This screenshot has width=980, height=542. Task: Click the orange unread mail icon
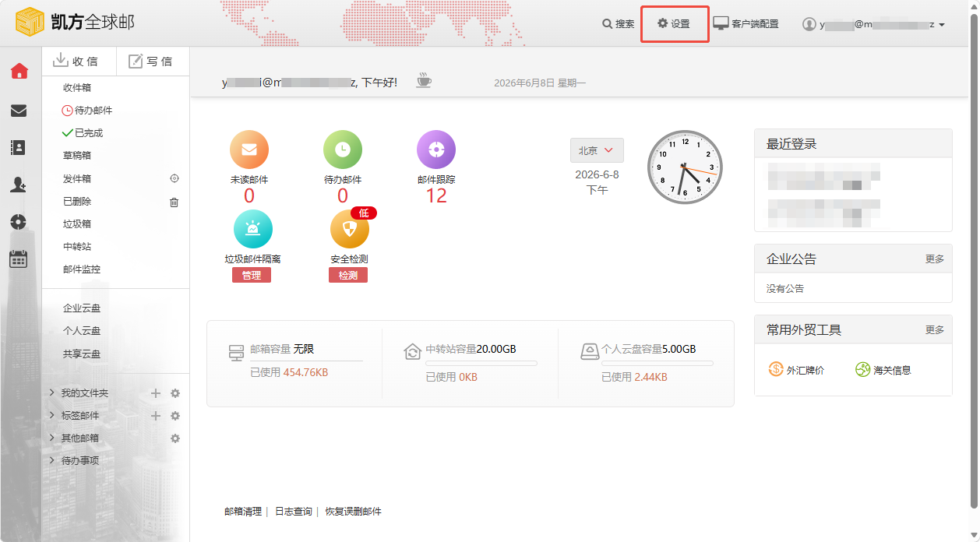(x=249, y=150)
